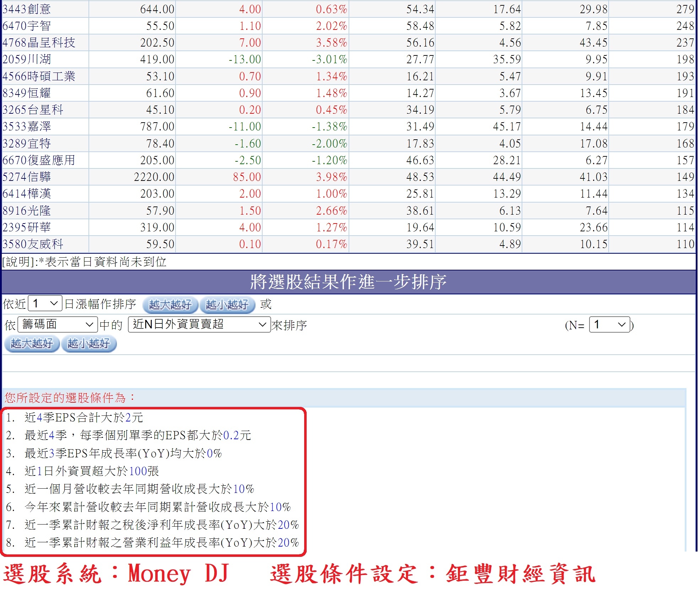Open the 依近 N-day dropdown

tap(45, 304)
